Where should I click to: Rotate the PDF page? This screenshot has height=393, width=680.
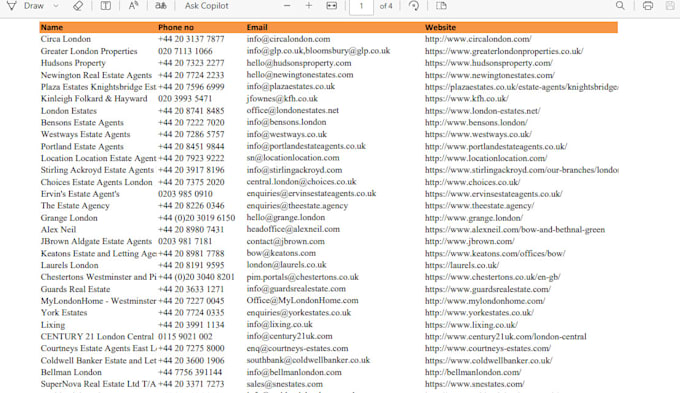pos(414,6)
